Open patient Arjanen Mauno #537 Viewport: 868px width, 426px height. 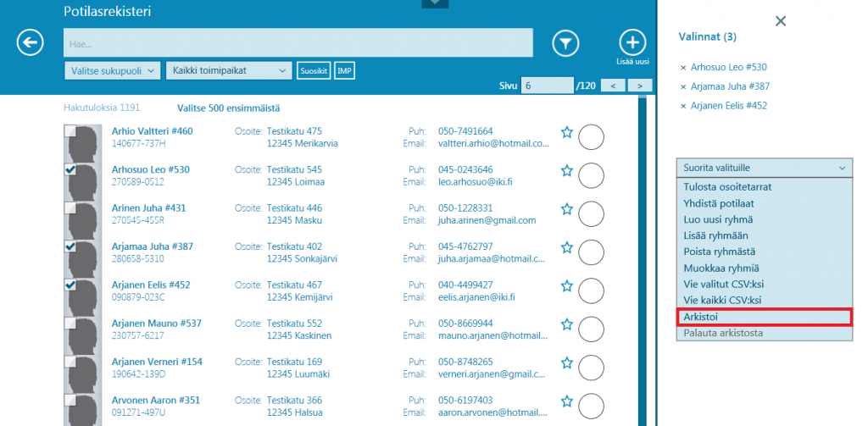[x=157, y=324]
